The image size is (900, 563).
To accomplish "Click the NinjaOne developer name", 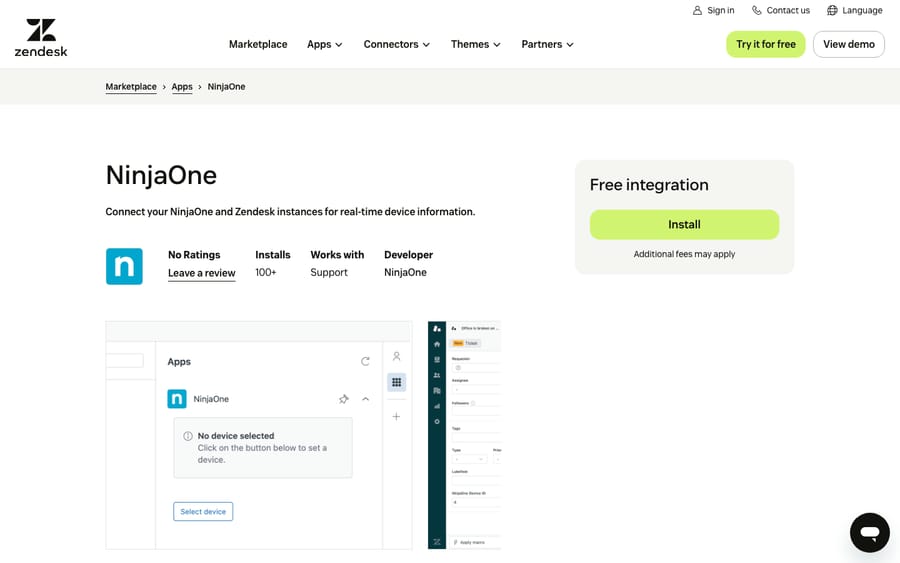I will (x=405, y=272).
